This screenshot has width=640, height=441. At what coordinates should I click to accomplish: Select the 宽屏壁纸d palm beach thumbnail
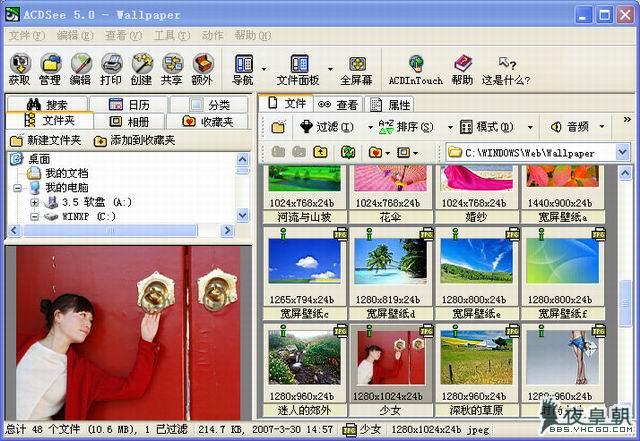point(390,273)
